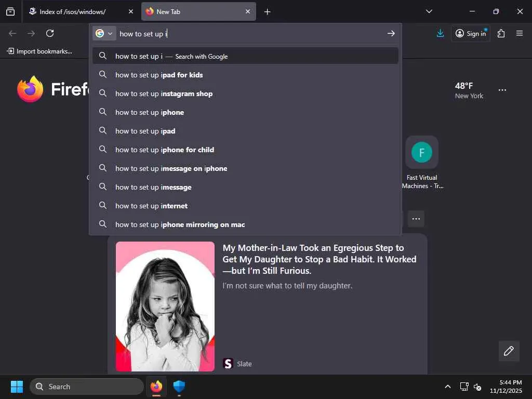
Task: Open 'My Mother-in-Law Took an Egregious Step' headline
Action: [320, 259]
